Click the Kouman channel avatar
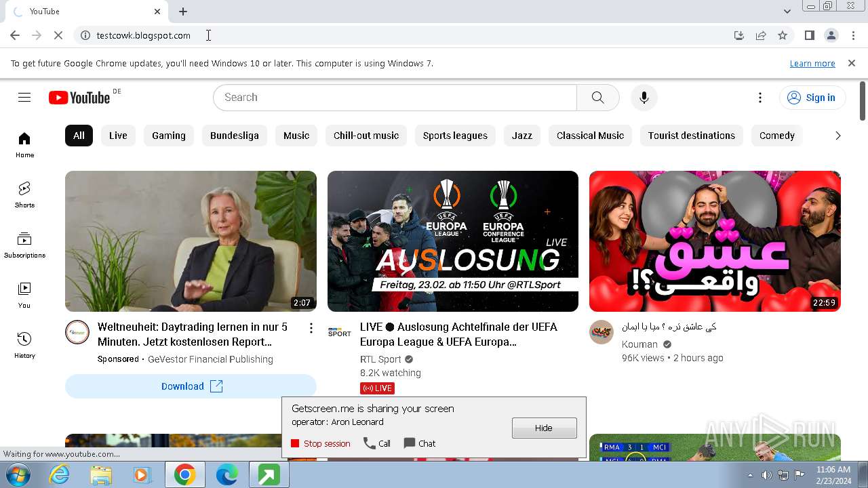The image size is (868, 488). pyautogui.click(x=601, y=332)
